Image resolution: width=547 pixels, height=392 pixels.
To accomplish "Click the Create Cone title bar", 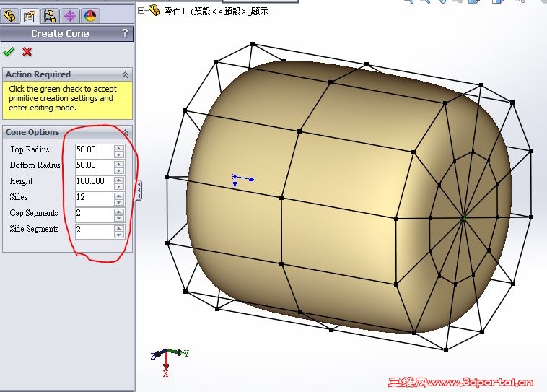I will click(66, 33).
